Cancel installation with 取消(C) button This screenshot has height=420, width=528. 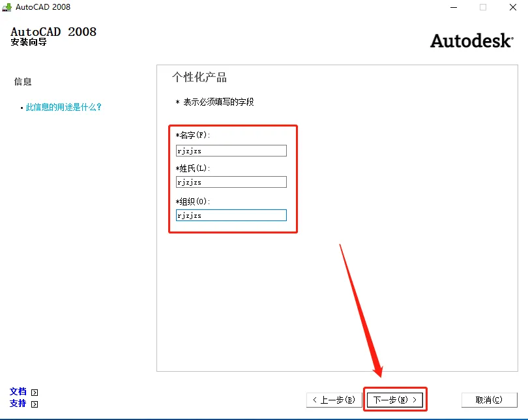click(489, 400)
